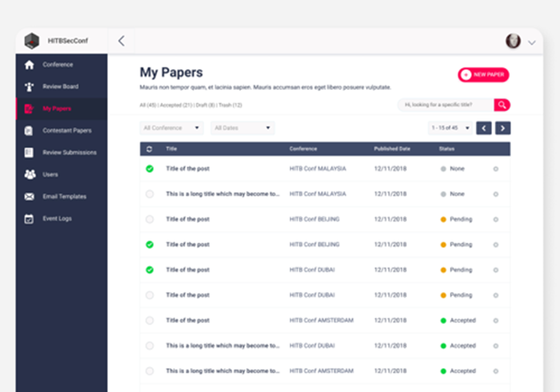Screen dimensions: 560x392
Task: Check the DUBAI Accepted row checkbox
Action: [149, 346]
